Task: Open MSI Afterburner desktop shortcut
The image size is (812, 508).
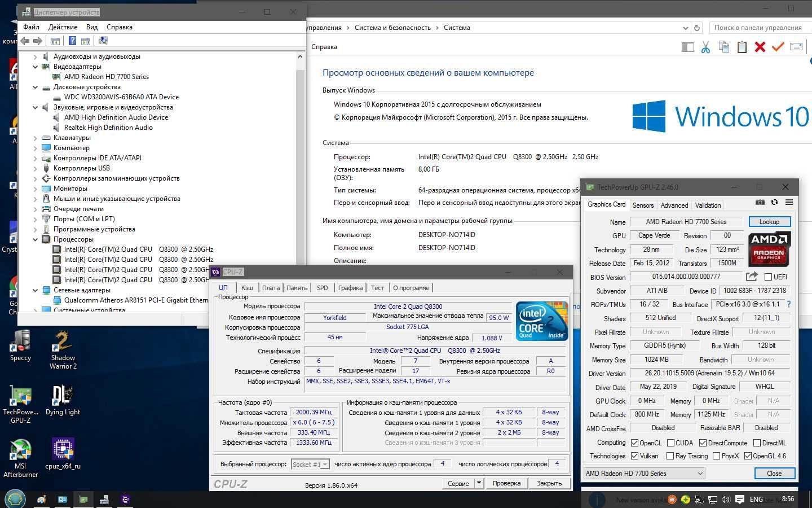Action: pos(20,459)
